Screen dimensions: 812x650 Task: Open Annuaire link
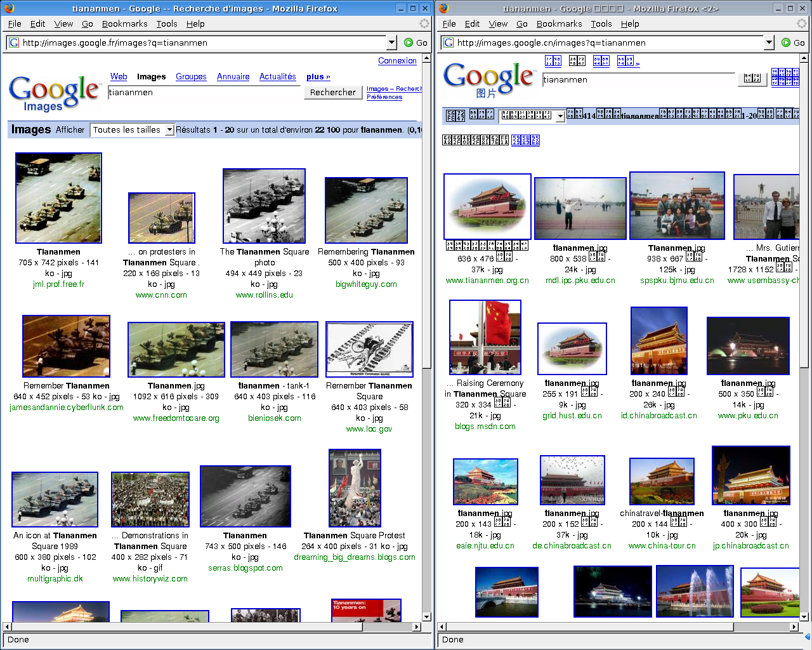coord(233,76)
